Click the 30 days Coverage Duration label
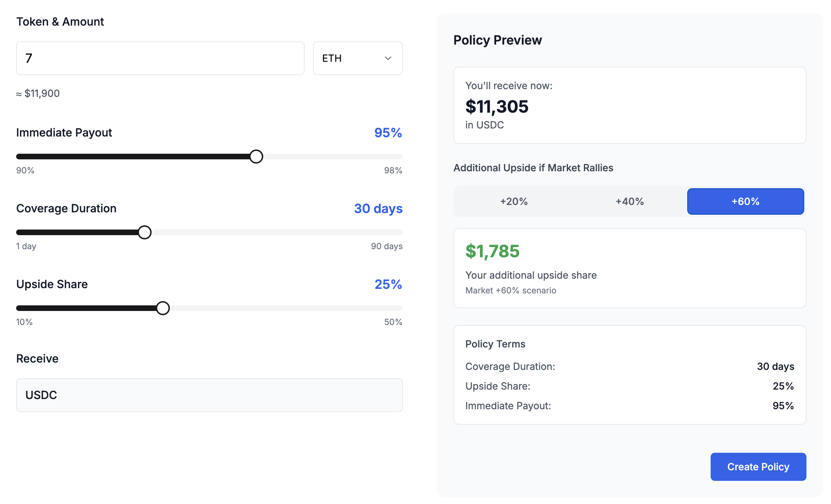 [378, 208]
